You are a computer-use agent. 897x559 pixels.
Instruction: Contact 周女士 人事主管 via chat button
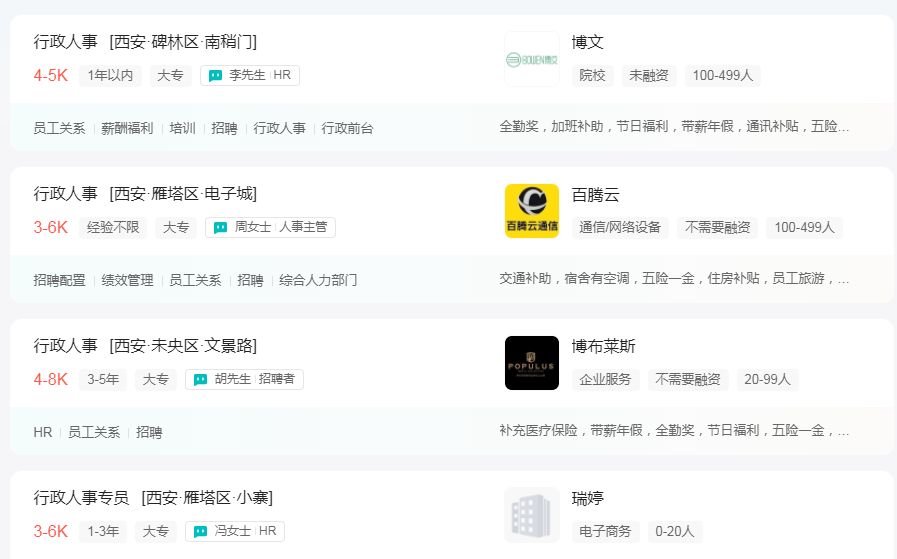(271, 227)
